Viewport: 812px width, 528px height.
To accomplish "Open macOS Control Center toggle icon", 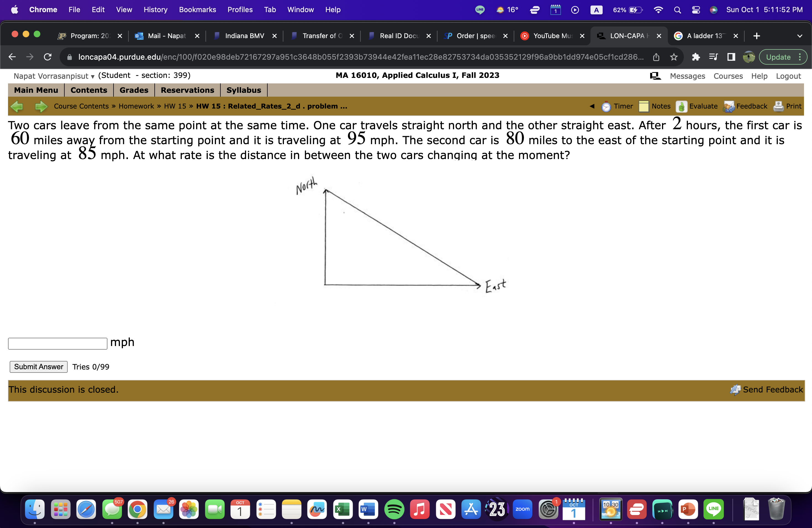I will pos(696,10).
